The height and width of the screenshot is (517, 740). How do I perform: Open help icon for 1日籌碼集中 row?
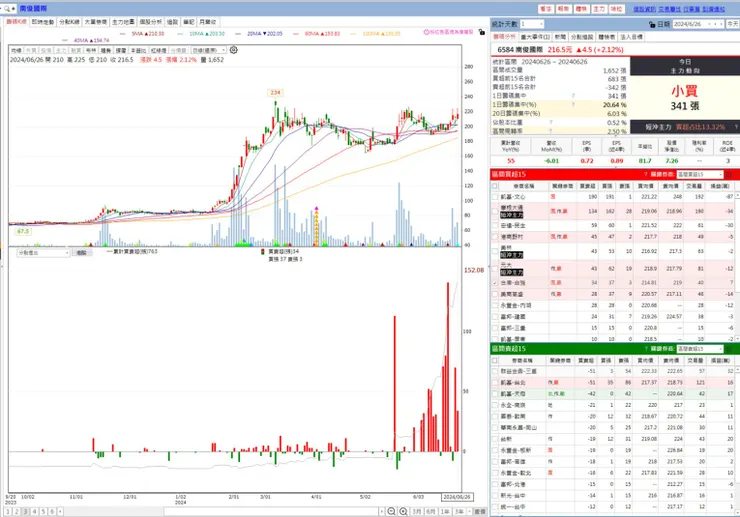[x=573, y=96]
